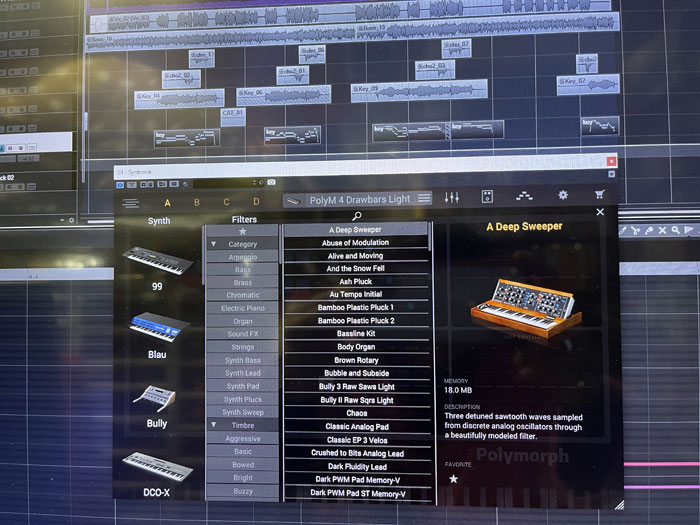Filter by Synth Pluck category
The image size is (700, 525).
(x=242, y=400)
